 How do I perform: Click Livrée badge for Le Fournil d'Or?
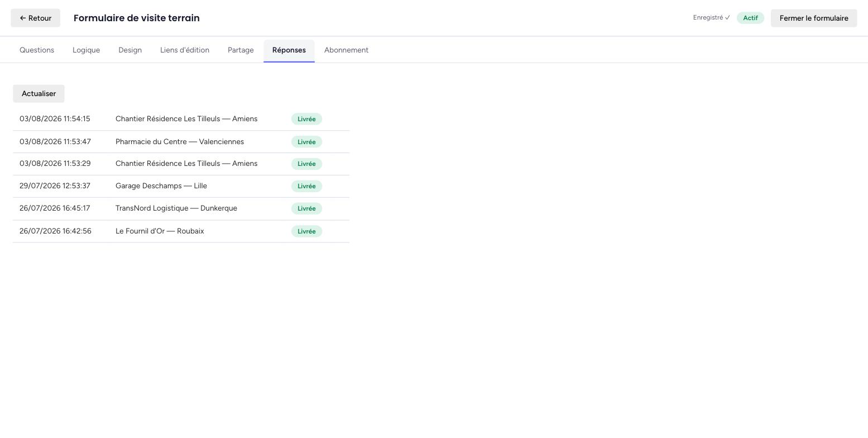click(306, 231)
